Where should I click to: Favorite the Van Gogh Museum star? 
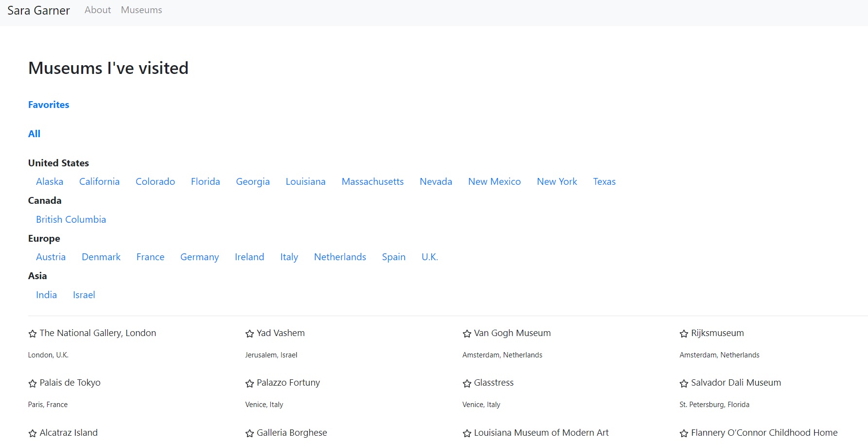coord(467,334)
